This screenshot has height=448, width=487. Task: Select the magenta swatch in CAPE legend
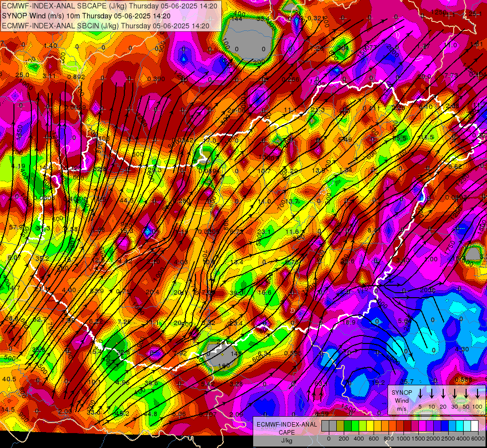tap(422, 426)
